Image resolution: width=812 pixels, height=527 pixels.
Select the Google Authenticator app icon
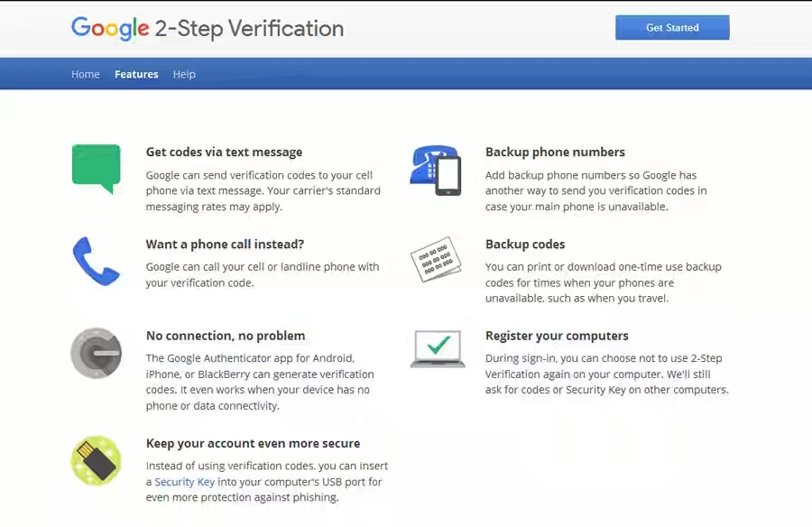click(97, 353)
